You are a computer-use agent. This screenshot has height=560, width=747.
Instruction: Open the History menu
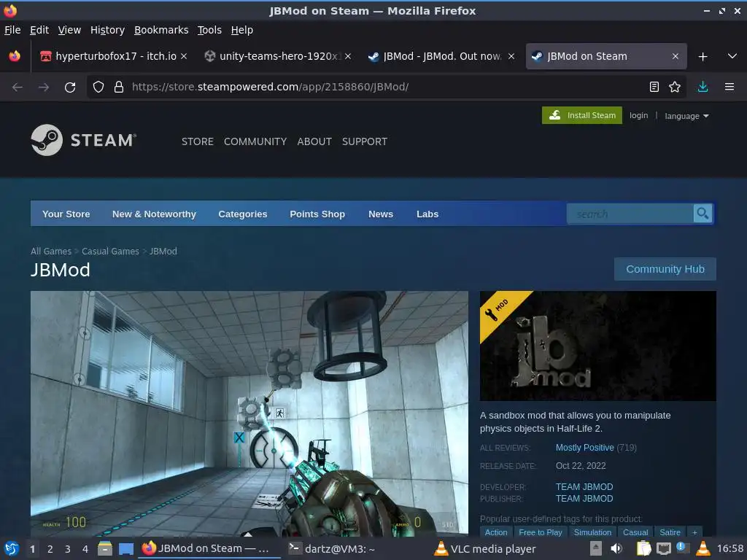107,30
